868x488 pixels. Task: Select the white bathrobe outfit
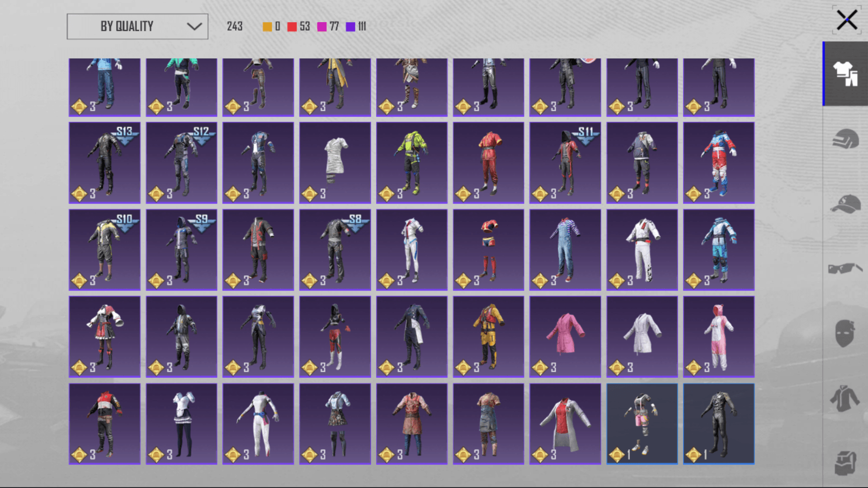point(642,337)
